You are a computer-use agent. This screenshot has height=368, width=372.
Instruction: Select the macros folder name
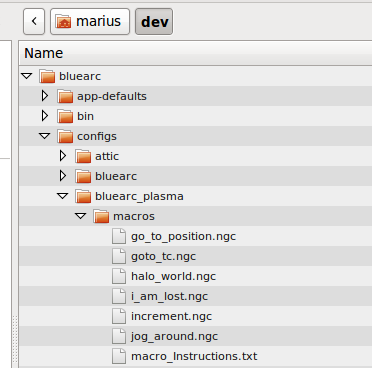[134, 216]
